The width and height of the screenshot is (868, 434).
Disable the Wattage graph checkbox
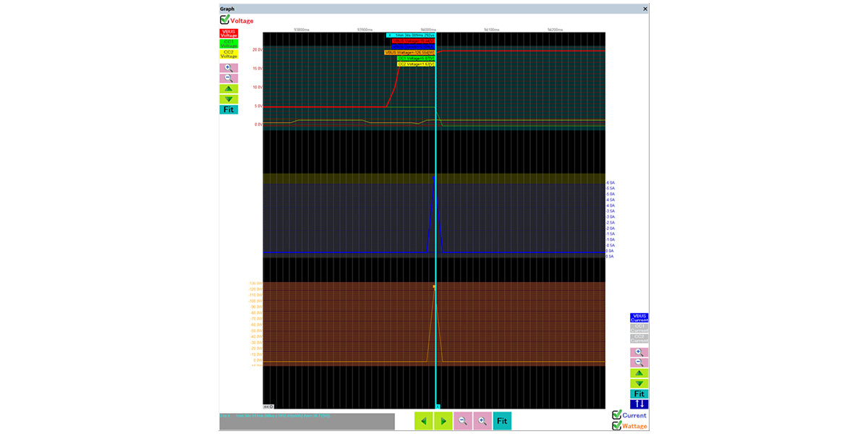(x=617, y=426)
